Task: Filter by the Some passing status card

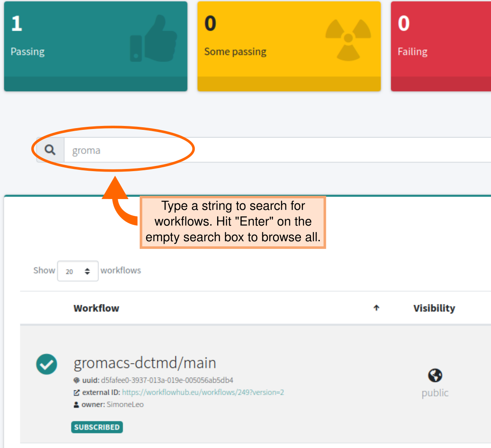Action: point(288,46)
